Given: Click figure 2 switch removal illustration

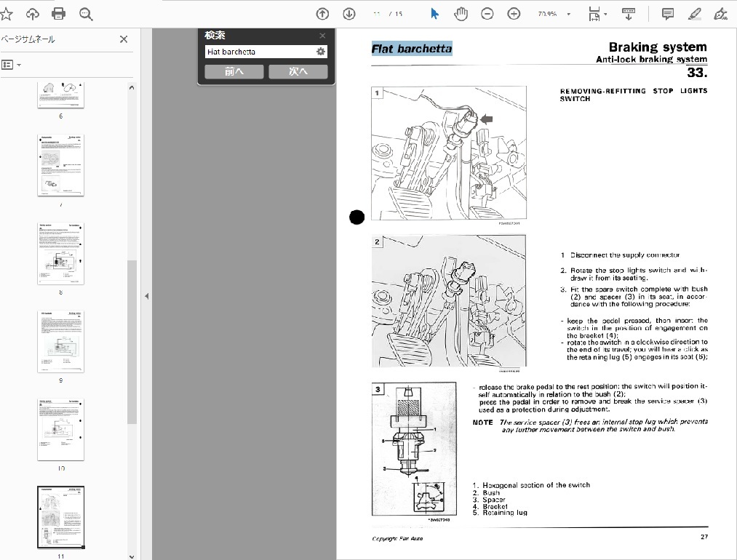Looking at the screenshot, I should [x=449, y=301].
